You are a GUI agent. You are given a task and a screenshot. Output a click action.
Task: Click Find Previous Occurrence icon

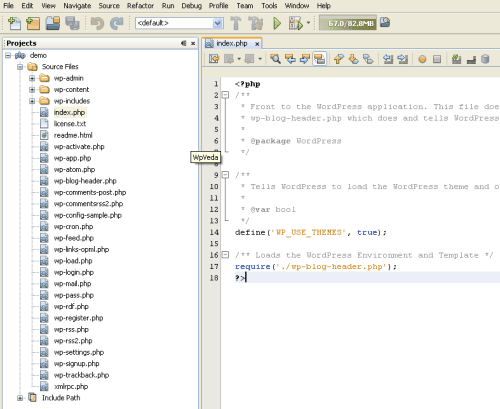click(x=290, y=59)
